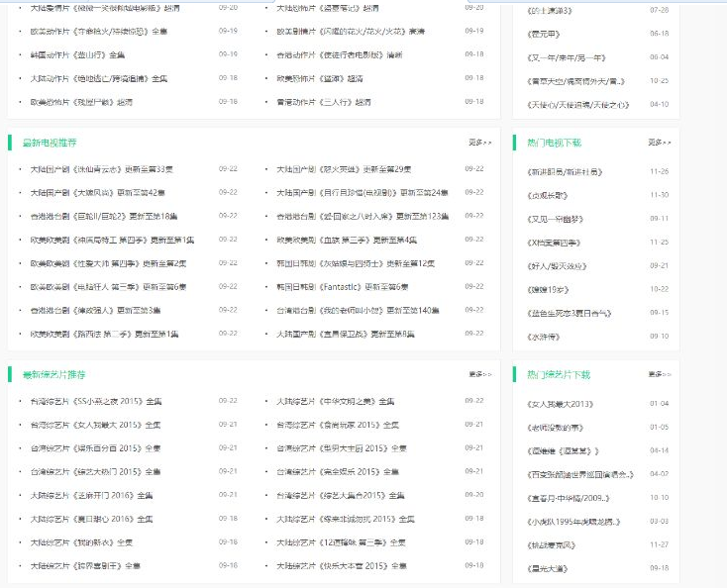
Task: Open 台湾综艺片《SS小燕之夜 2015》全集
Action: pyautogui.click(x=96, y=401)
